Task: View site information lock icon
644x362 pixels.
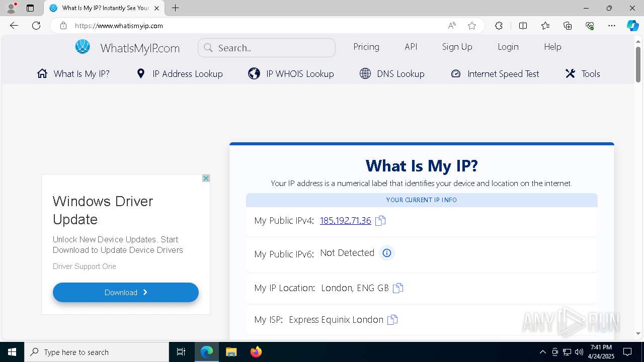Action: tap(63, 26)
